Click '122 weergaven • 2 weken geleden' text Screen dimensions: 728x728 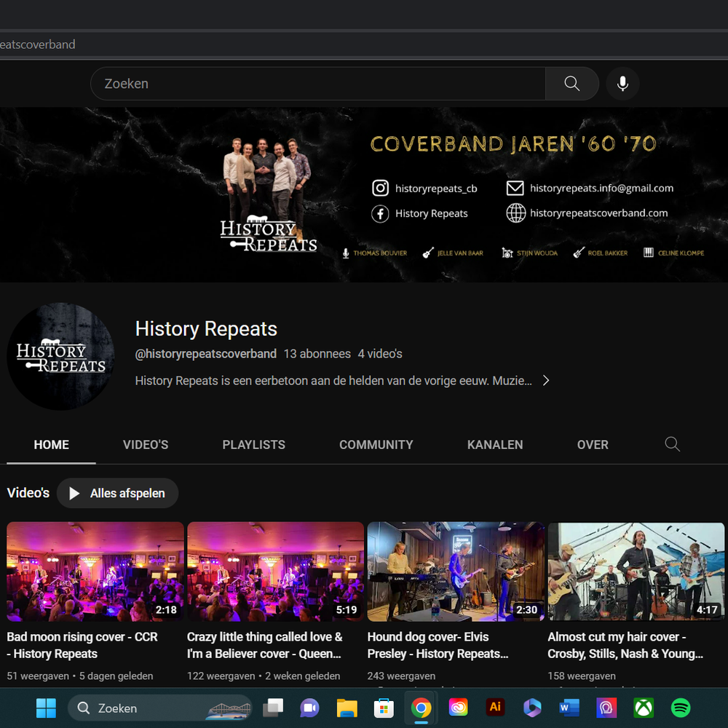click(264, 676)
